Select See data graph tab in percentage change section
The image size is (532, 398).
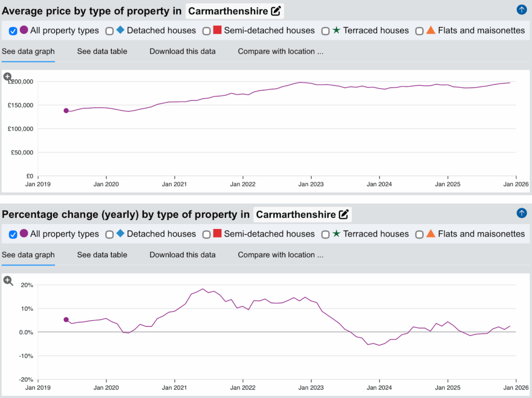point(28,255)
